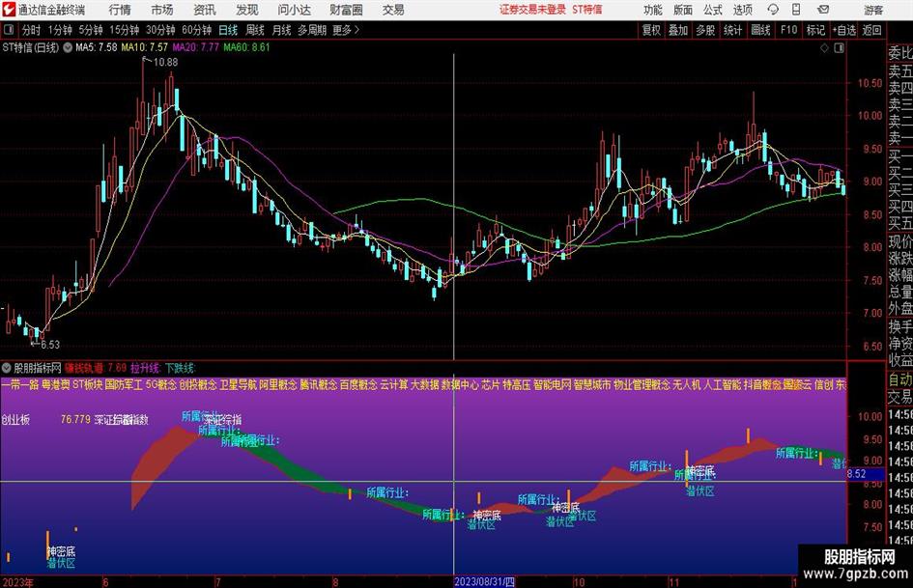
Task: Expand the dropdown arrow beside ST特信(日线)
Action: click(68, 47)
